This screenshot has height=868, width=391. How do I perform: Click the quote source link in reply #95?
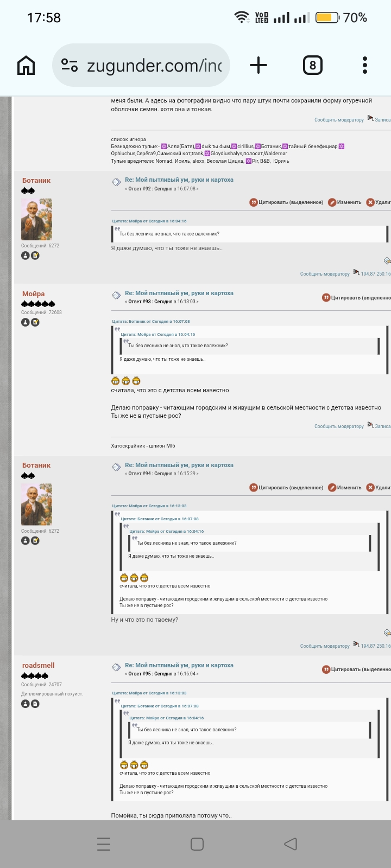[149, 693]
